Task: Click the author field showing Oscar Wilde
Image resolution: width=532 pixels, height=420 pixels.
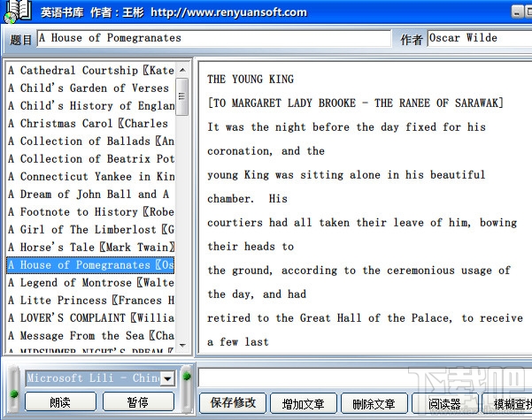Action: [x=479, y=38]
